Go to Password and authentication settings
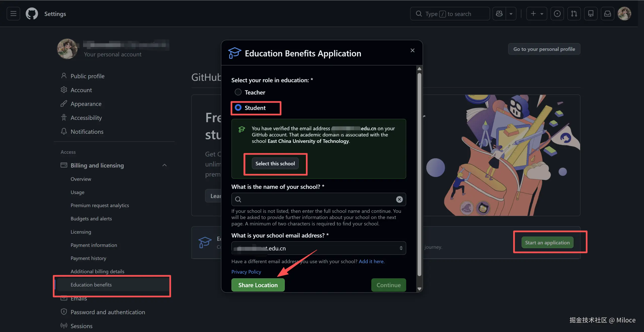Image resolution: width=644 pixels, height=332 pixels. pos(108,312)
